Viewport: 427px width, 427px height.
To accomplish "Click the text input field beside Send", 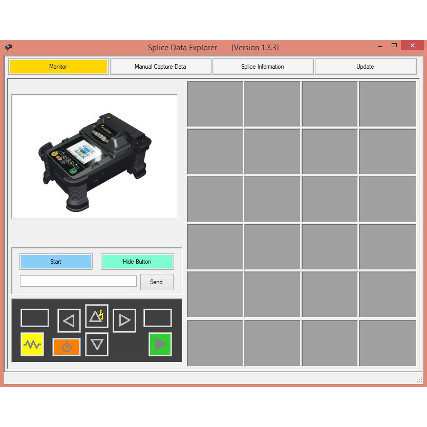I will coord(78,281).
